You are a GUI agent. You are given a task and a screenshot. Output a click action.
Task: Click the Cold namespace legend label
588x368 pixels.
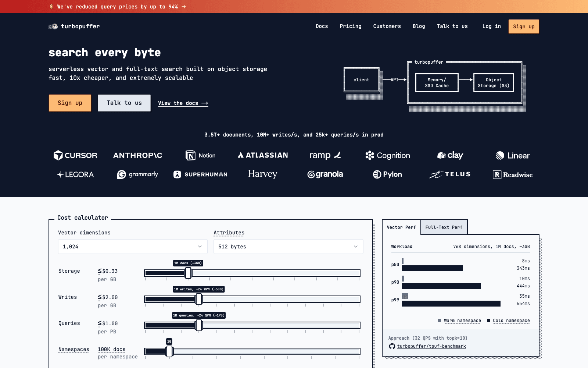pyautogui.click(x=511, y=321)
